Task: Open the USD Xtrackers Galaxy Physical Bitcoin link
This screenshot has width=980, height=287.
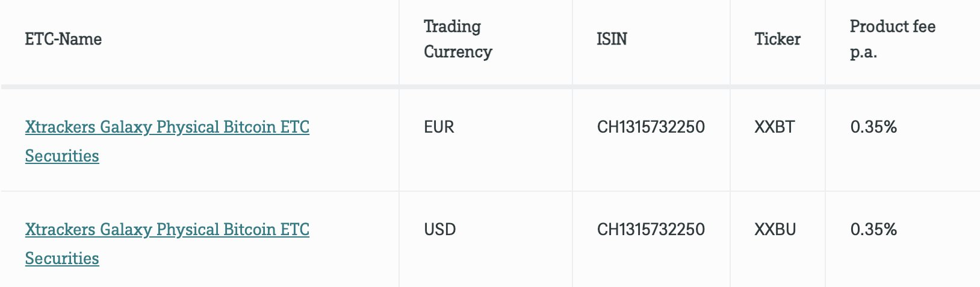Action: click(167, 230)
